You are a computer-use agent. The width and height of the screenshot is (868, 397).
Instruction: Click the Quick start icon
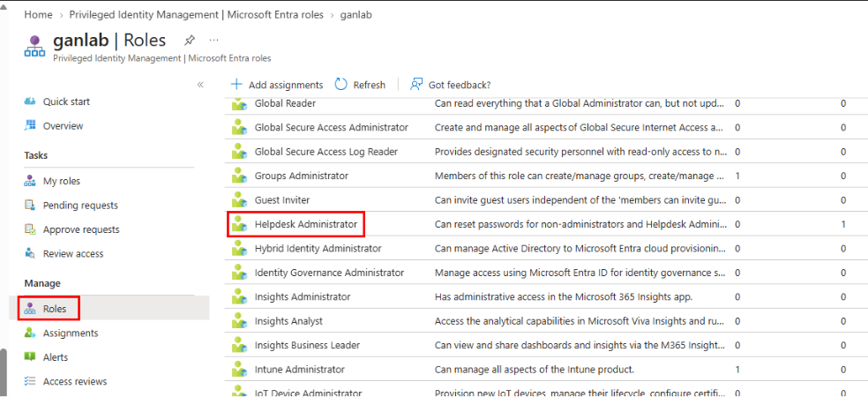click(31, 101)
